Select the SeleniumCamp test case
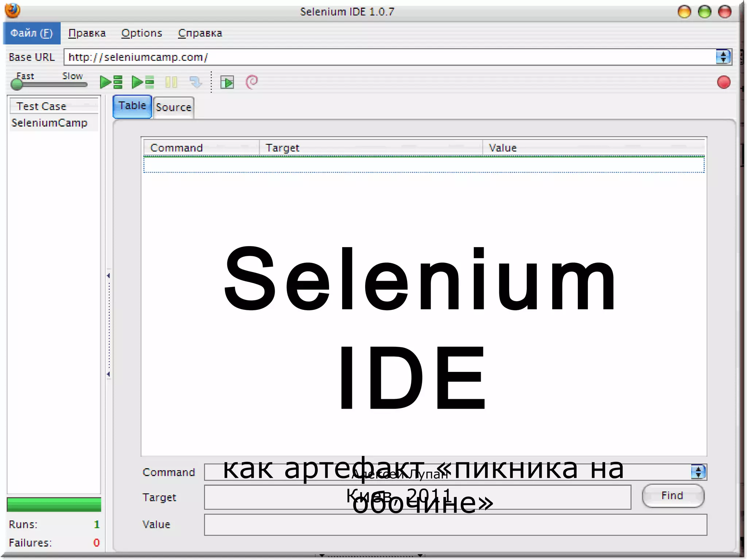Viewport: 747px width, 560px height. tap(54, 122)
